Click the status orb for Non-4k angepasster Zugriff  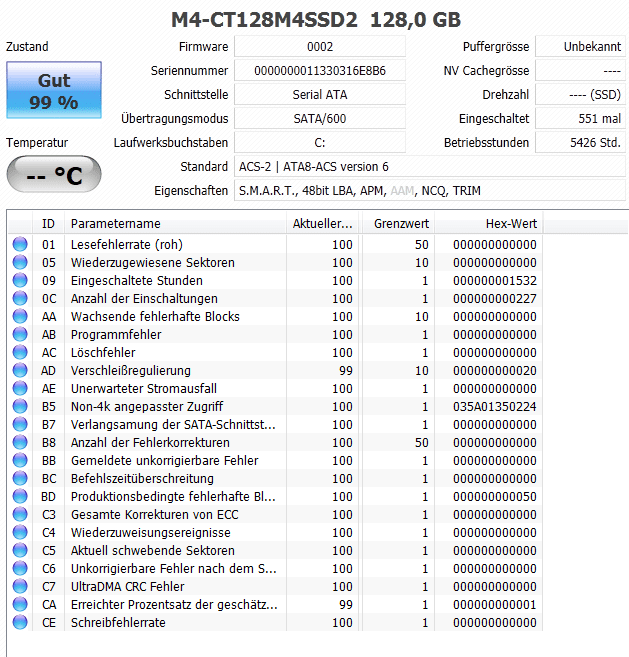[x=20, y=406]
